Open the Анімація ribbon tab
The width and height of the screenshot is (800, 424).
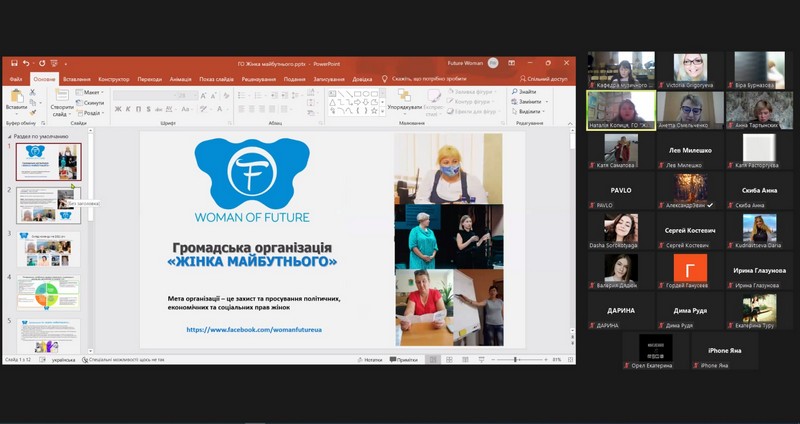[181, 79]
